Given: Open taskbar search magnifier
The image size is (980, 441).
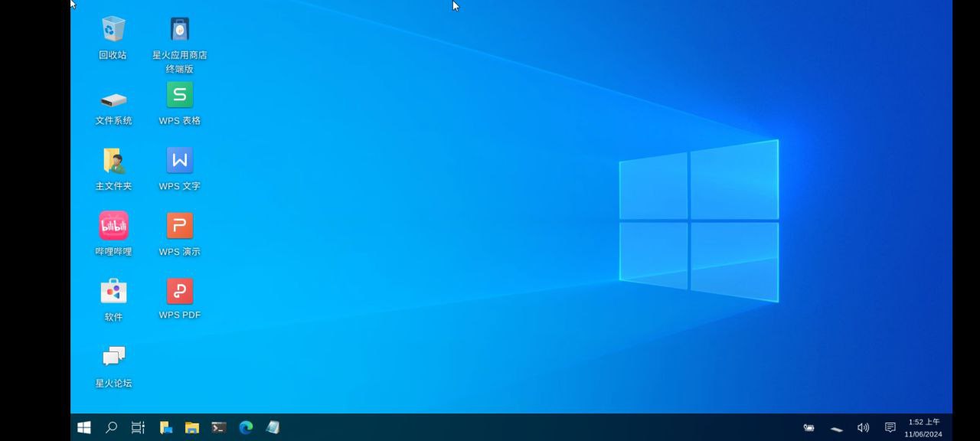Looking at the screenshot, I should pos(111,427).
